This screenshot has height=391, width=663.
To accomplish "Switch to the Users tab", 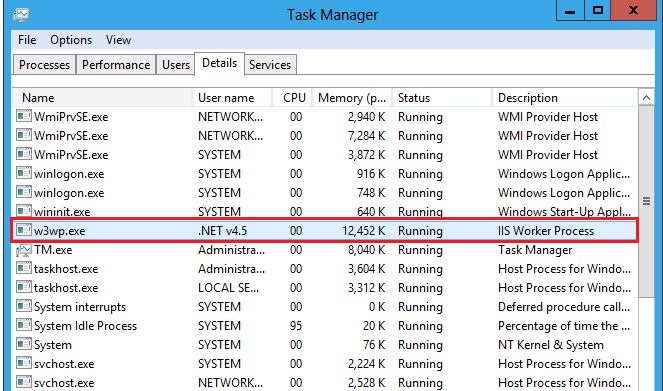I will (176, 65).
